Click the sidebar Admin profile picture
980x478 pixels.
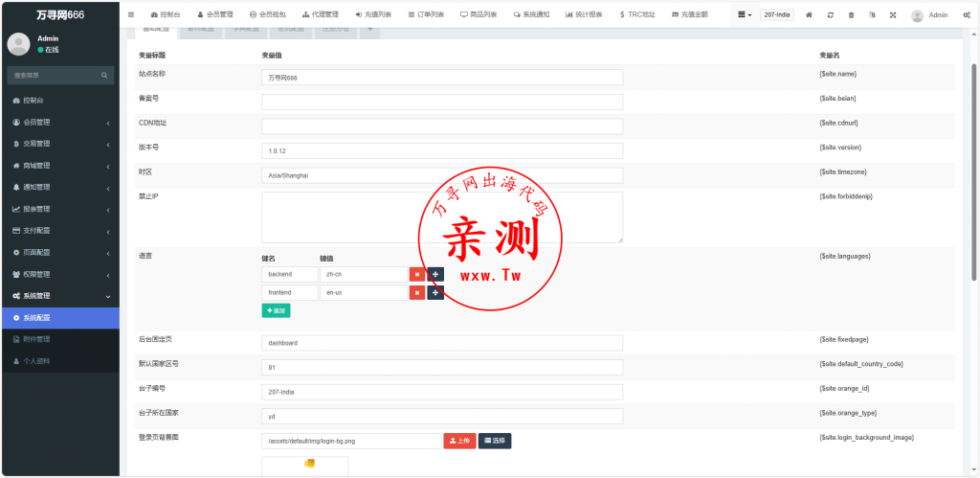19,44
